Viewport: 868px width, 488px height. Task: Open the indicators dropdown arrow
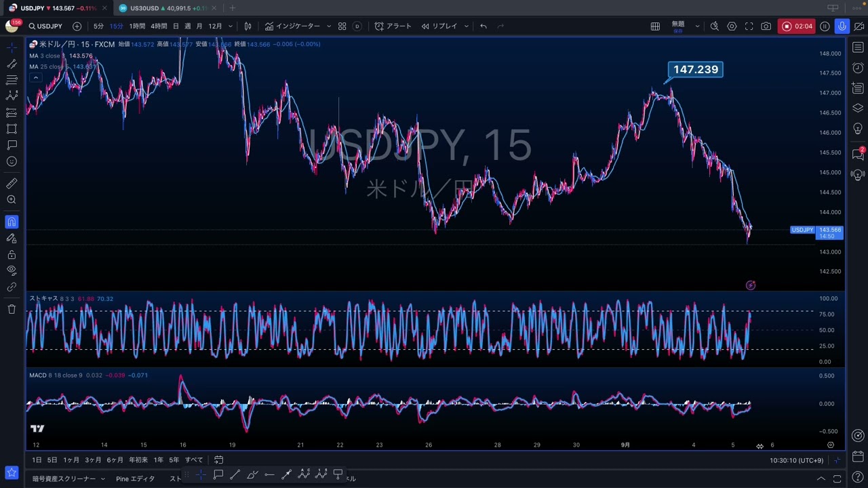pyautogui.click(x=329, y=26)
